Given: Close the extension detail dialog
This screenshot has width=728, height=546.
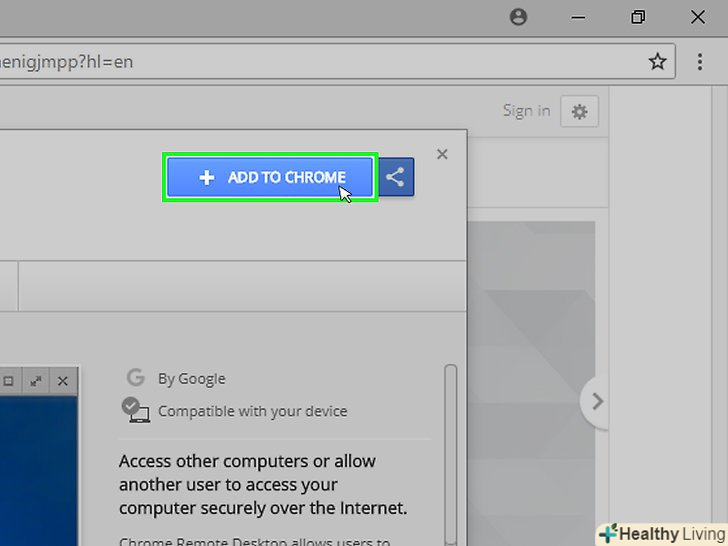Looking at the screenshot, I should click(x=442, y=154).
